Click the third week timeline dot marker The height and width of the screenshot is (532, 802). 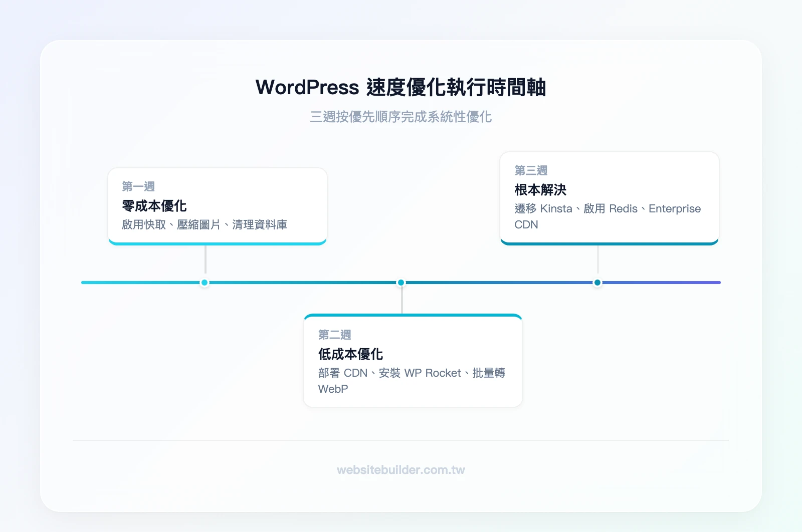597,282
